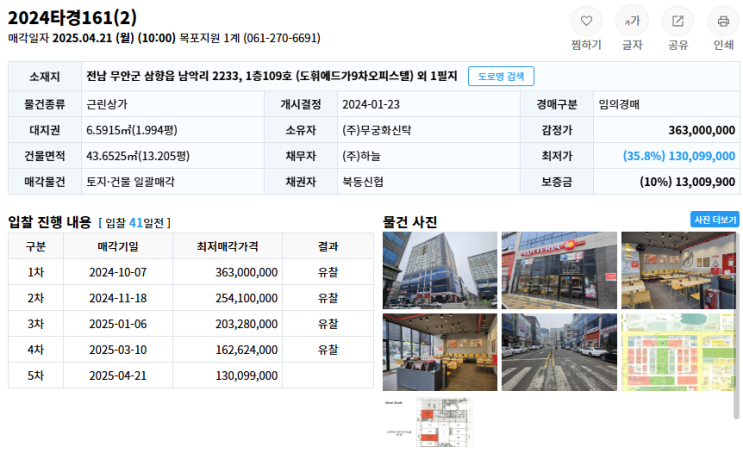Click price 203,280,000 in 3차 row
743x453 pixels.
pos(246,324)
